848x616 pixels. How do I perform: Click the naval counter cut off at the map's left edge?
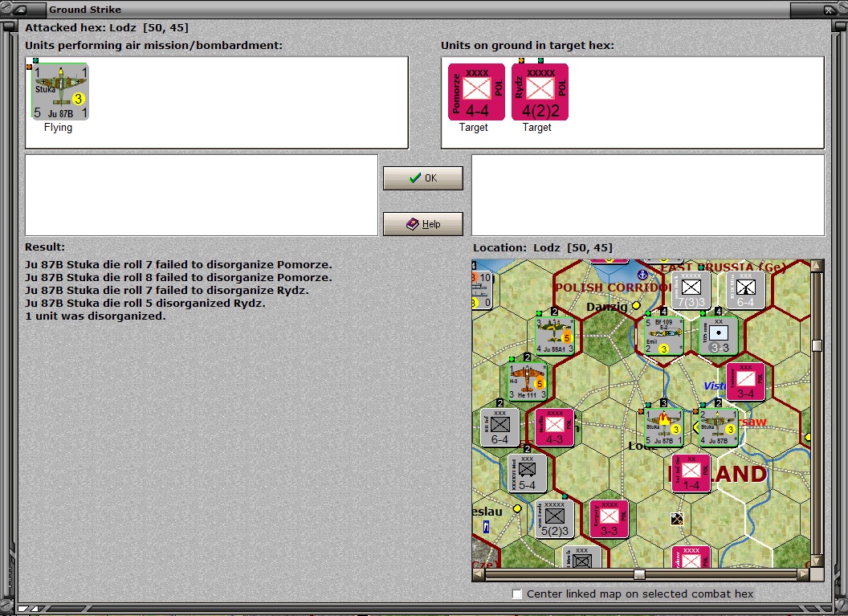[x=483, y=290]
